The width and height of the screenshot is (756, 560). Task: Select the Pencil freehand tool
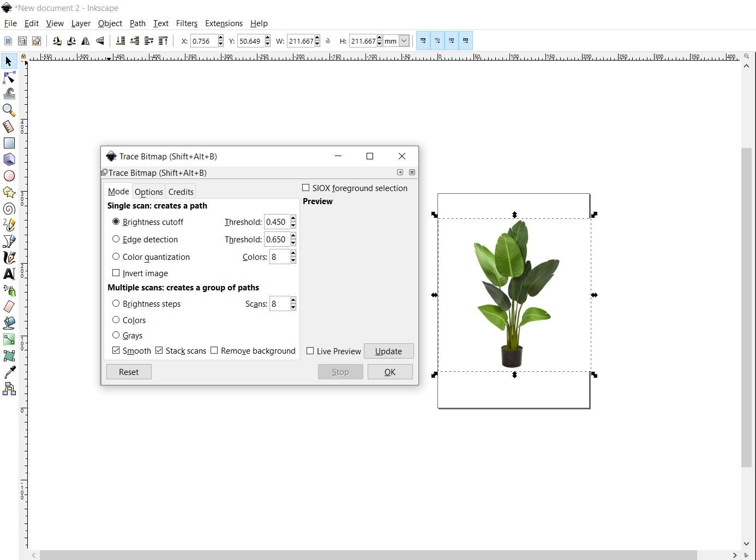click(9, 225)
